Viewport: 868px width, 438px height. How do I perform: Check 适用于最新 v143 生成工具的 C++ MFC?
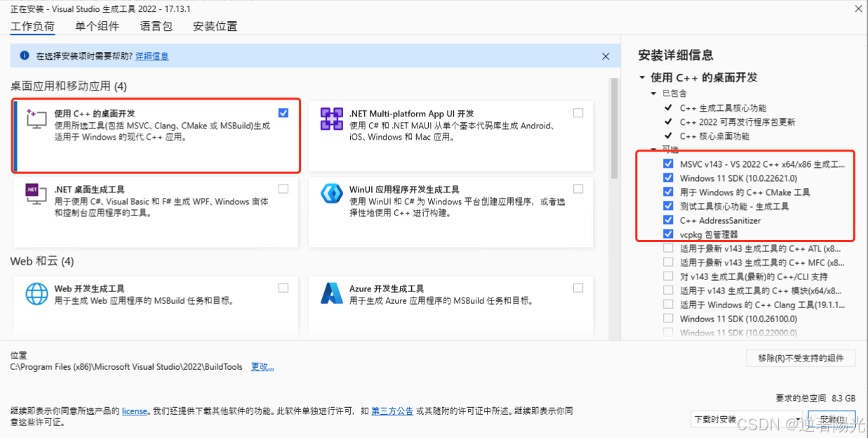[x=668, y=263]
